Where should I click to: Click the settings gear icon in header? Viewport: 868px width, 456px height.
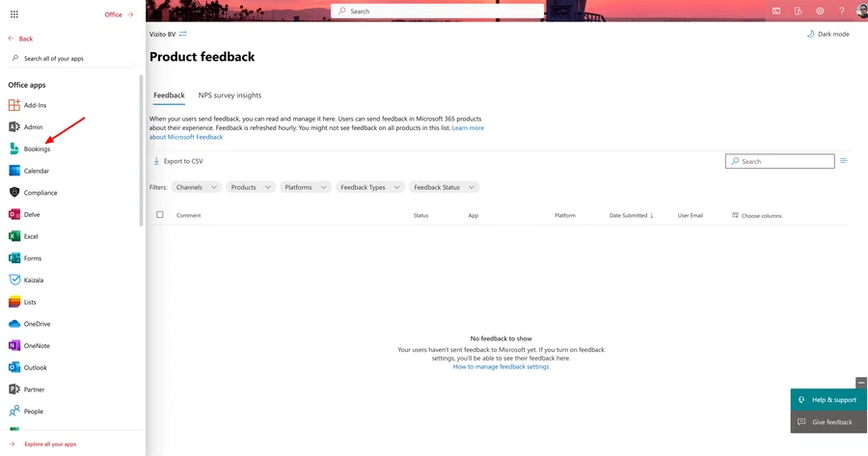pyautogui.click(x=820, y=11)
